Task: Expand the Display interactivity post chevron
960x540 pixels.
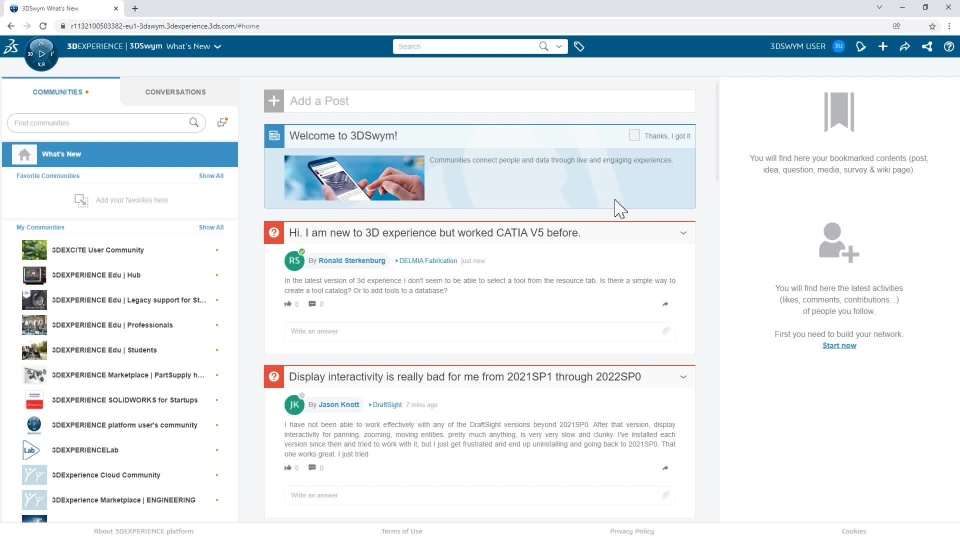Action: click(683, 377)
